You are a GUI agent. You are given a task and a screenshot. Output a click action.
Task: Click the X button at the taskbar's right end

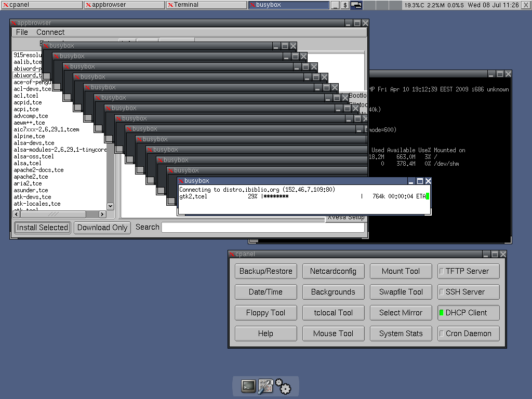point(526,5)
